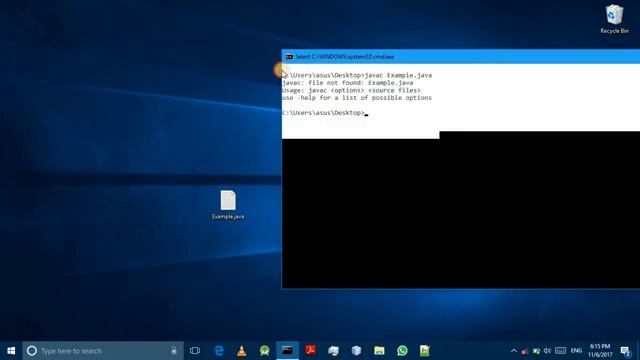This screenshot has height=360, width=640.
Task: Click the Cortana circle icon in search box
Action: pos(32,351)
